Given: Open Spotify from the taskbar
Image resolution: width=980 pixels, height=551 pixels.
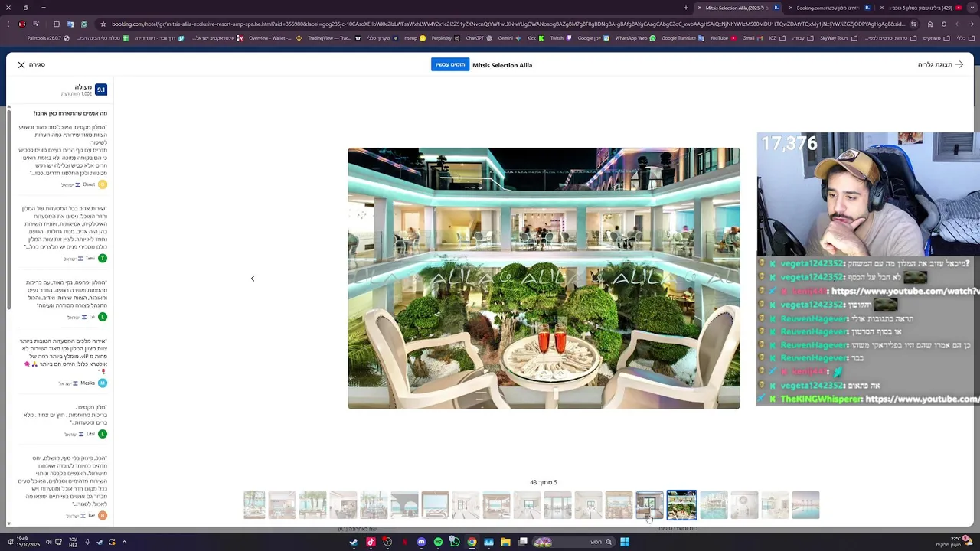Looking at the screenshot, I should (x=438, y=542).
